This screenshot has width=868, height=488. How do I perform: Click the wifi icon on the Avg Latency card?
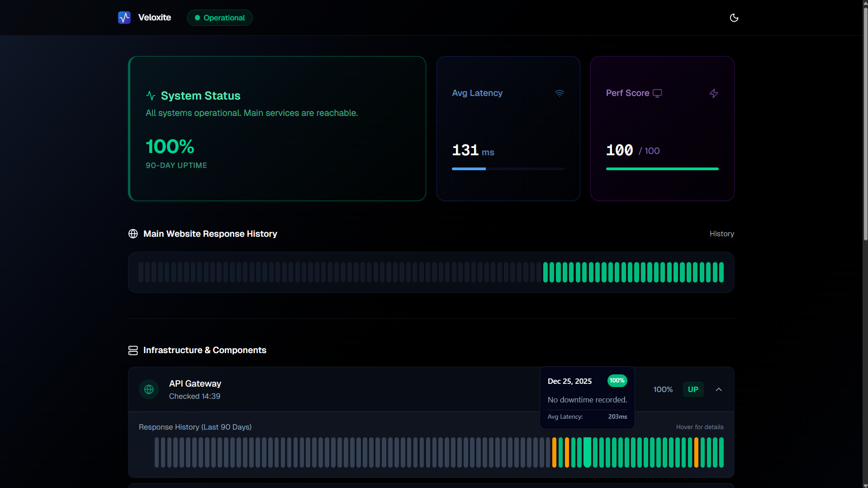pyautogui.click(x=560, y=93)
